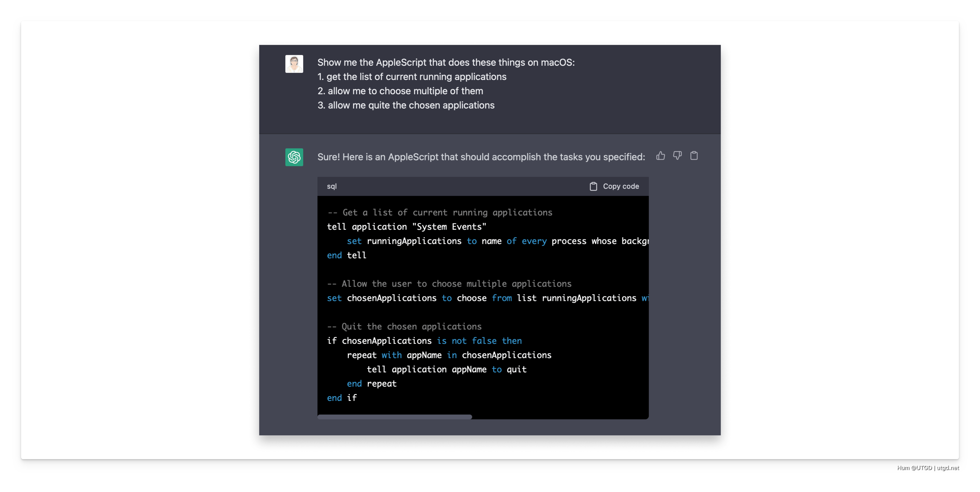Click the 'Sure! Here is an AppleScript' reply text
Viewport: 980px width, 492px height.
click(x=481, y=157)
